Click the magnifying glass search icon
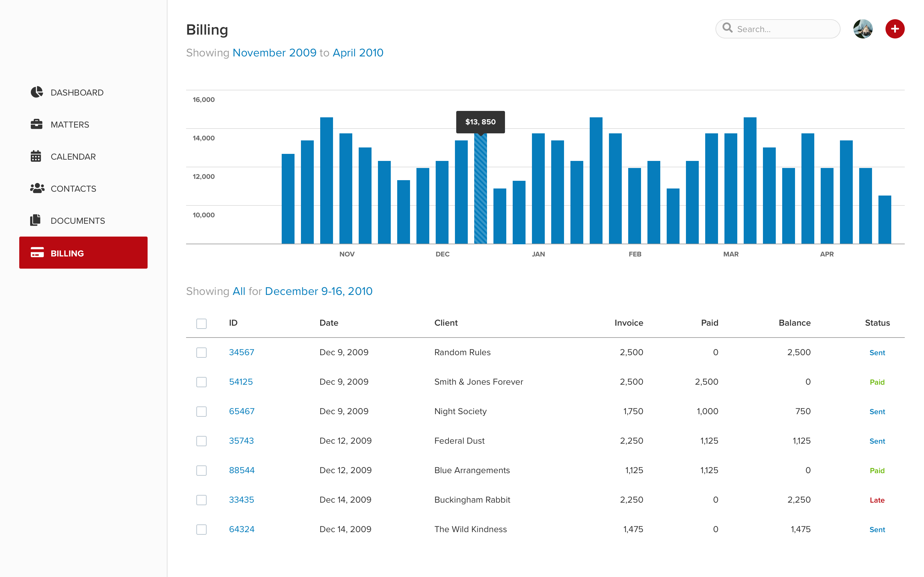 pos(728,28)
